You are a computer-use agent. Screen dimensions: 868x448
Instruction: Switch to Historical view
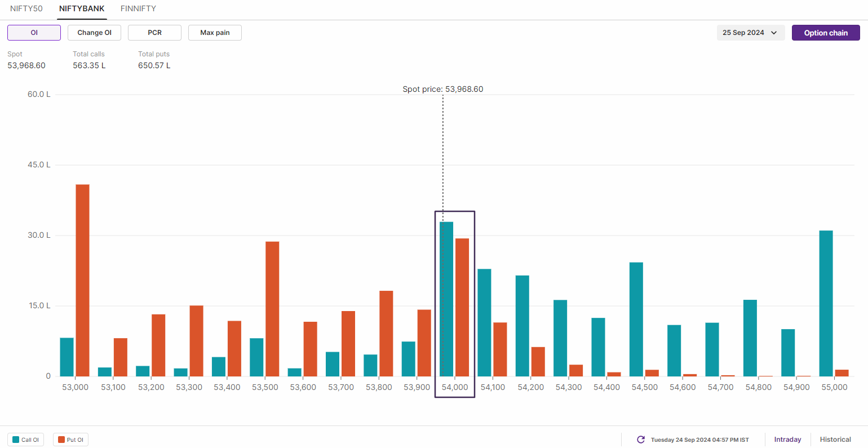coord(835,440)
